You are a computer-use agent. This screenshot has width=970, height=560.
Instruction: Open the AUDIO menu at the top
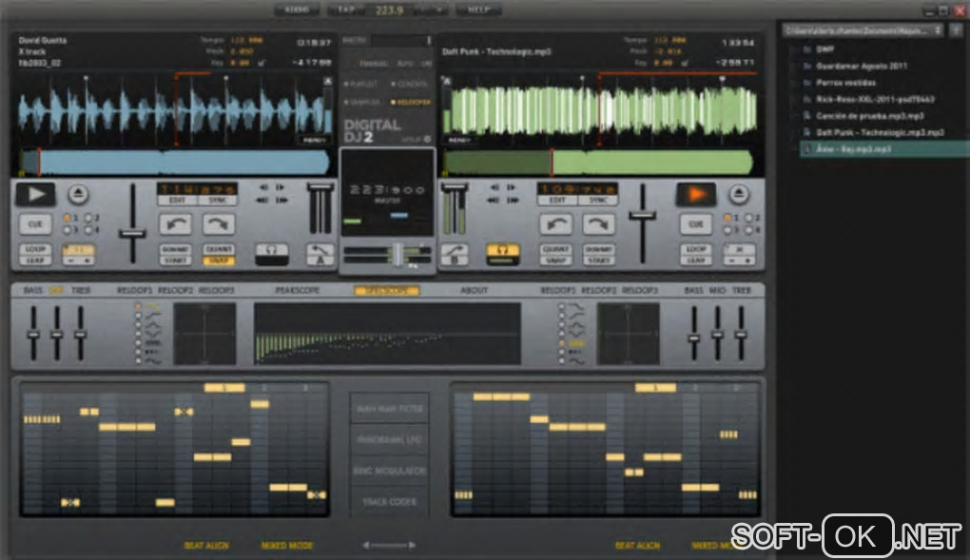click(x=297, y=10)
